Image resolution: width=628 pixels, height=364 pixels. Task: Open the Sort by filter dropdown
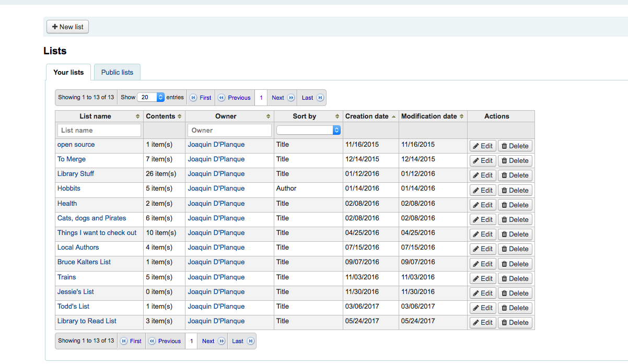308,130
